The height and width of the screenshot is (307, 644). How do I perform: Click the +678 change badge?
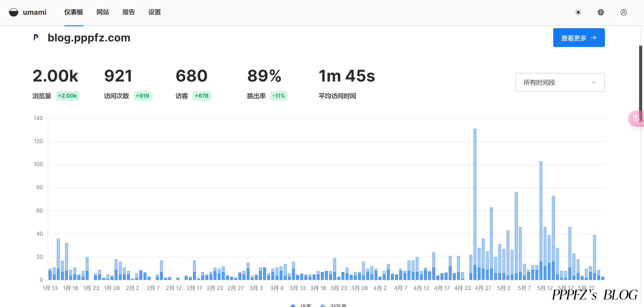click(x=201, y=96)
